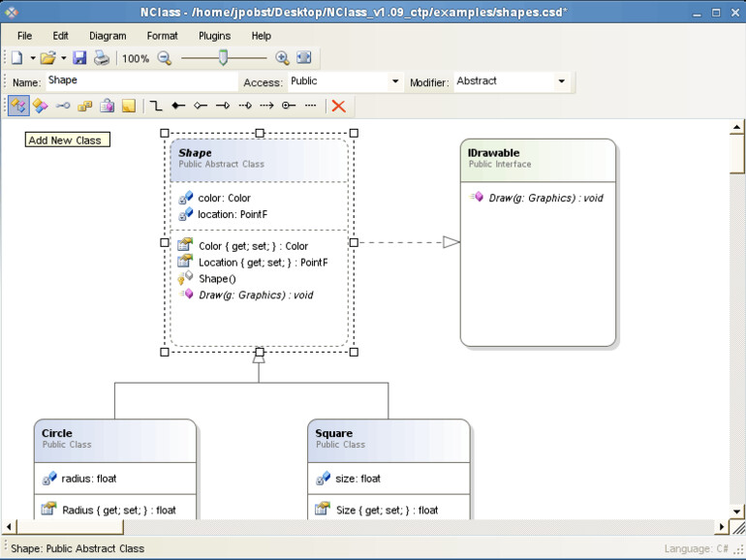
Task: Save the diagram with the floppy disk icon
Action: (x=79, y=58)
